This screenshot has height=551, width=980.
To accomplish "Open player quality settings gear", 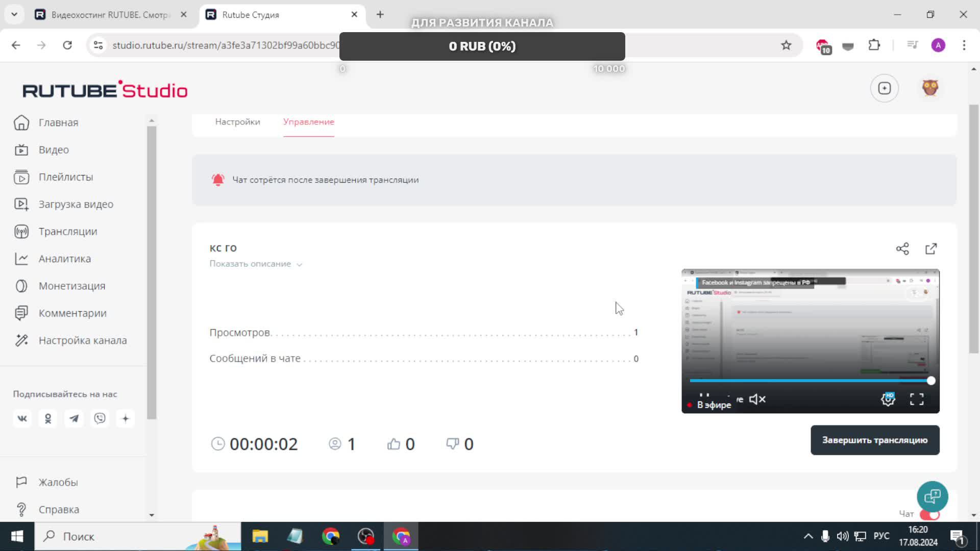I will 888,399.
